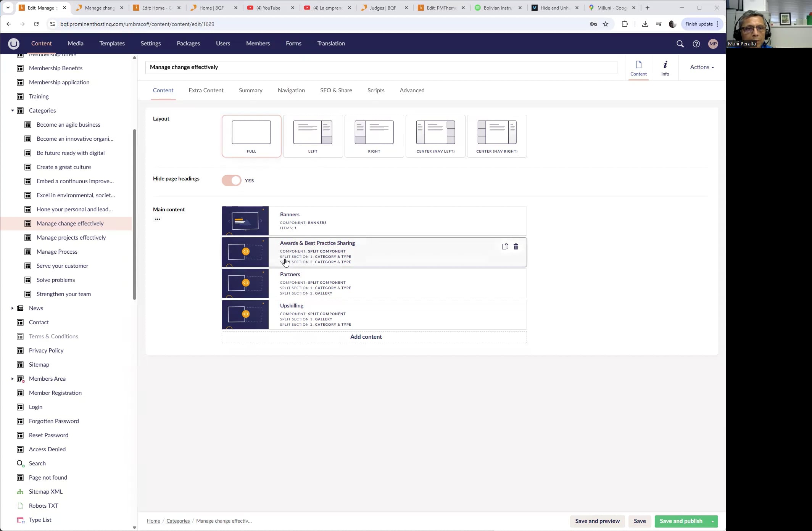812x531 pixels.
Task: Bookmark page with the star icon
Action: coord(606,24)
